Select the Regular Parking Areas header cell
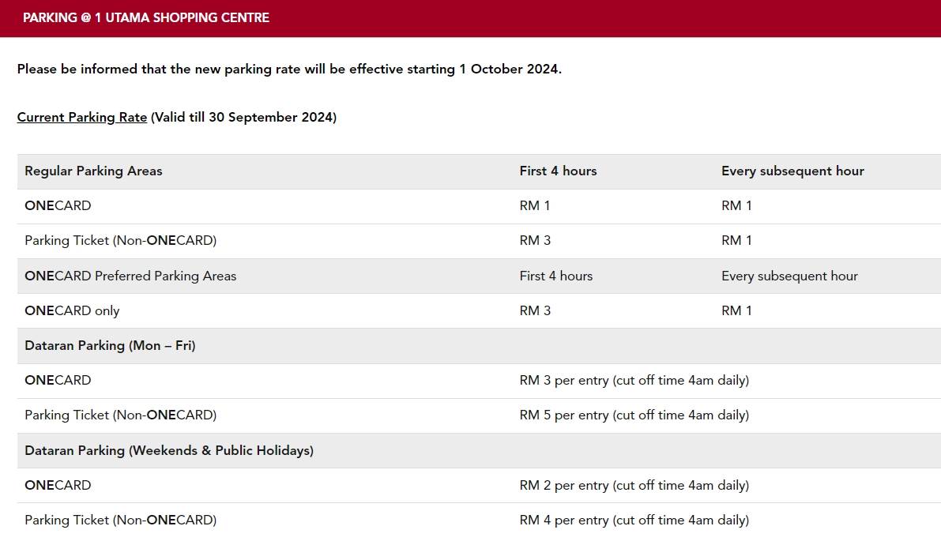The image size is (941, 560). click(x=93, y=171)
